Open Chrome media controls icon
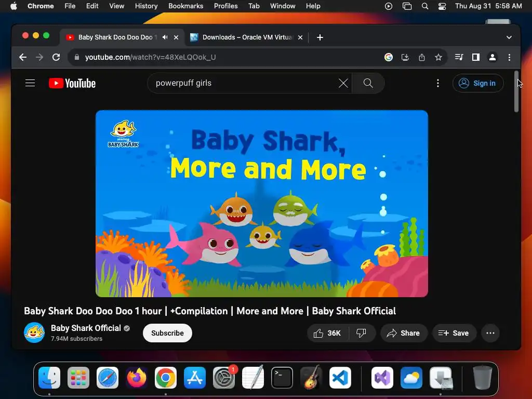 point(459,57)
